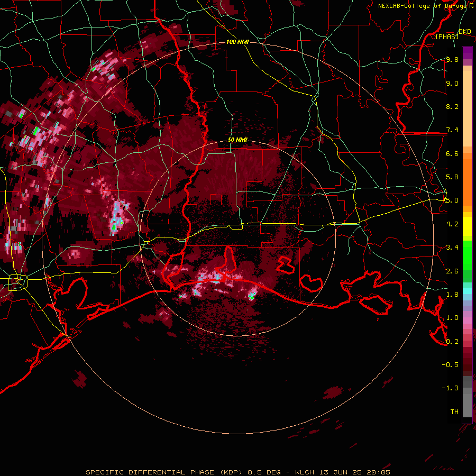Click the 3.4 value on color scale

click(x=452, y=248)
